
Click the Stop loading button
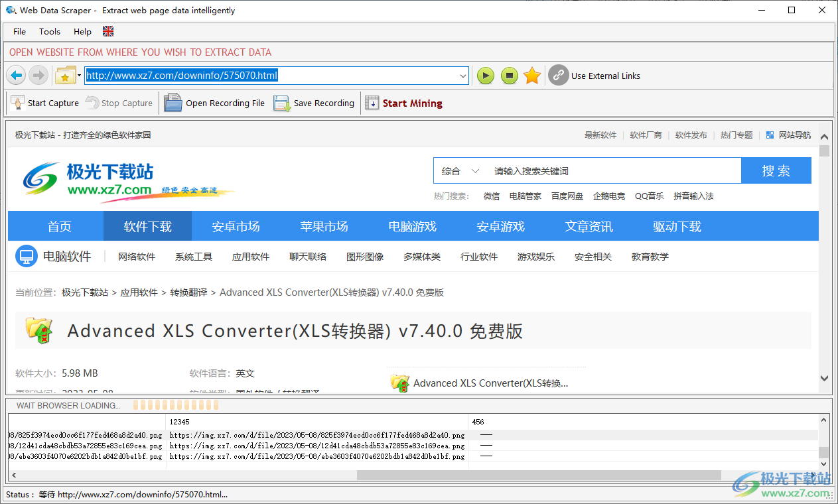[509, 76]
